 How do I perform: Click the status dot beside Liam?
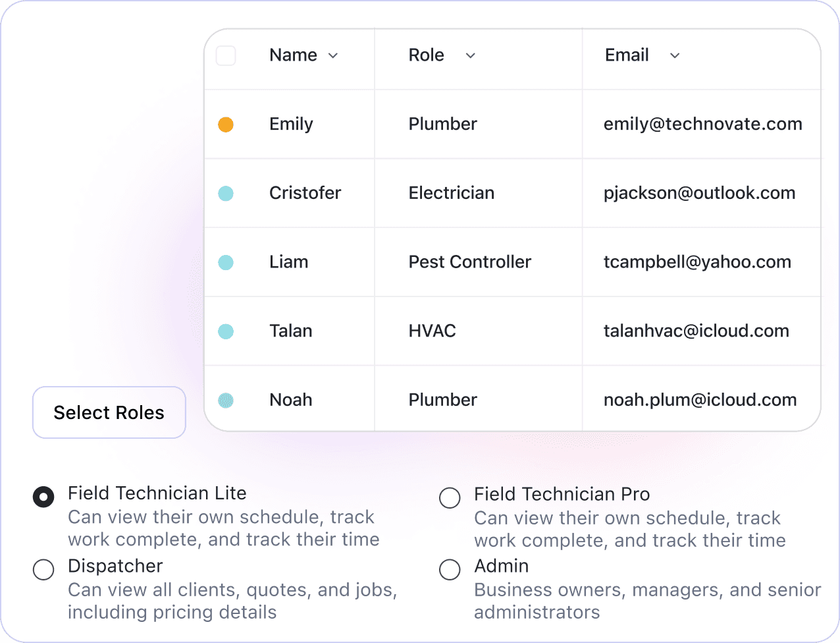click(226, 262)
